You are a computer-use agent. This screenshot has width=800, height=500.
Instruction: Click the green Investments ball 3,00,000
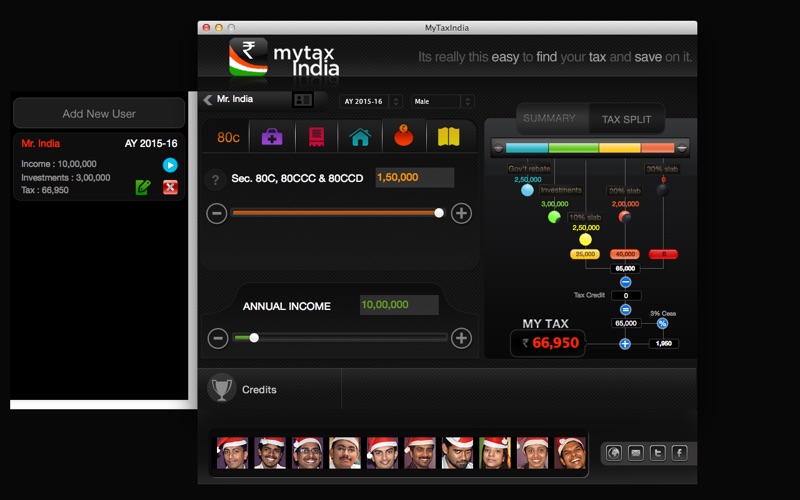point(554,216)
